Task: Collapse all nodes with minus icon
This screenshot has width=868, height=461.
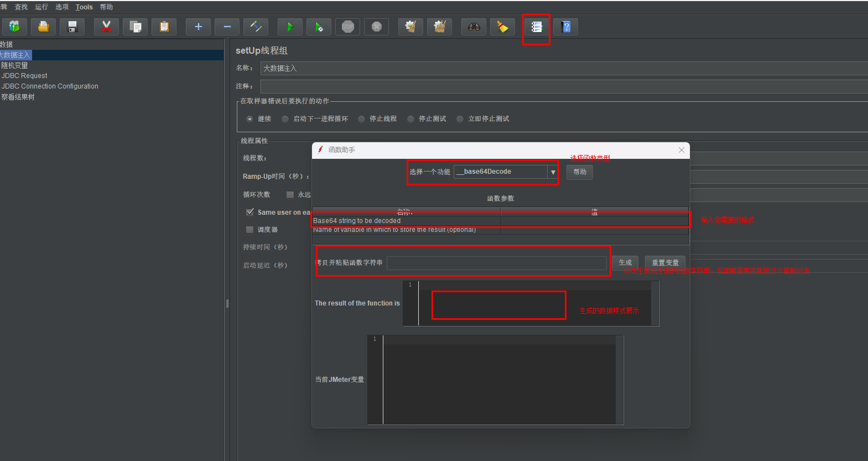Action: click(x=227, y=27)
